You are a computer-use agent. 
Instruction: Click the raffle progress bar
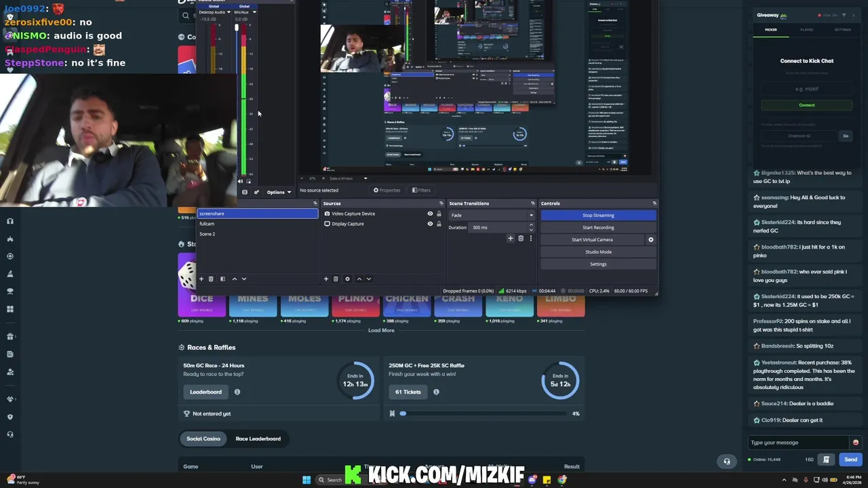(484, 413)
